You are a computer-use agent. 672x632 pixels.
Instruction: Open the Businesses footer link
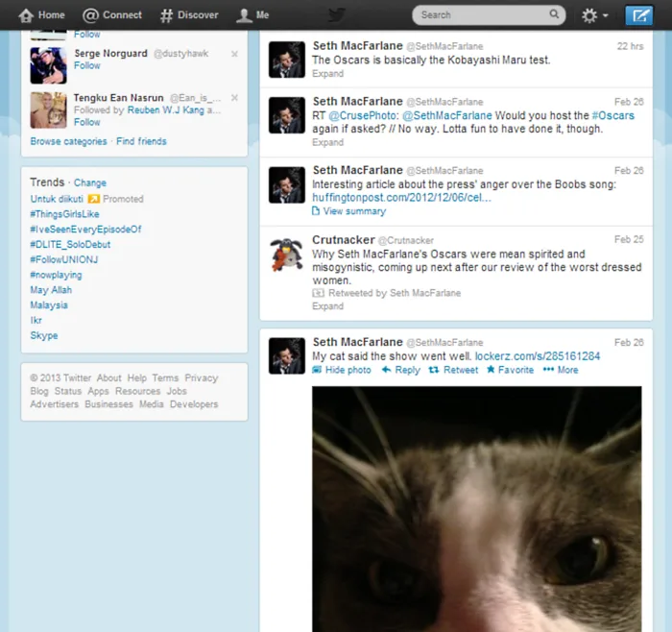point(108,404)
